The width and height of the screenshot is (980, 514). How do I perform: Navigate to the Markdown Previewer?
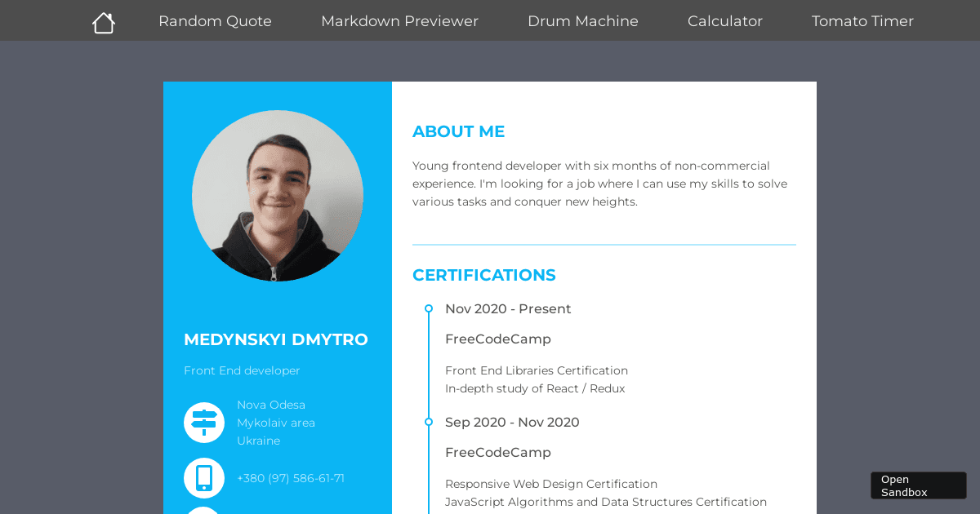coord(399,21)
